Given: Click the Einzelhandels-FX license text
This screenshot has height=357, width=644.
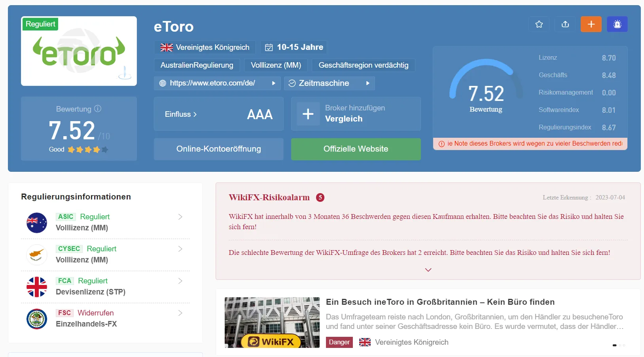Looking at the screenshot, I should 86,324.
